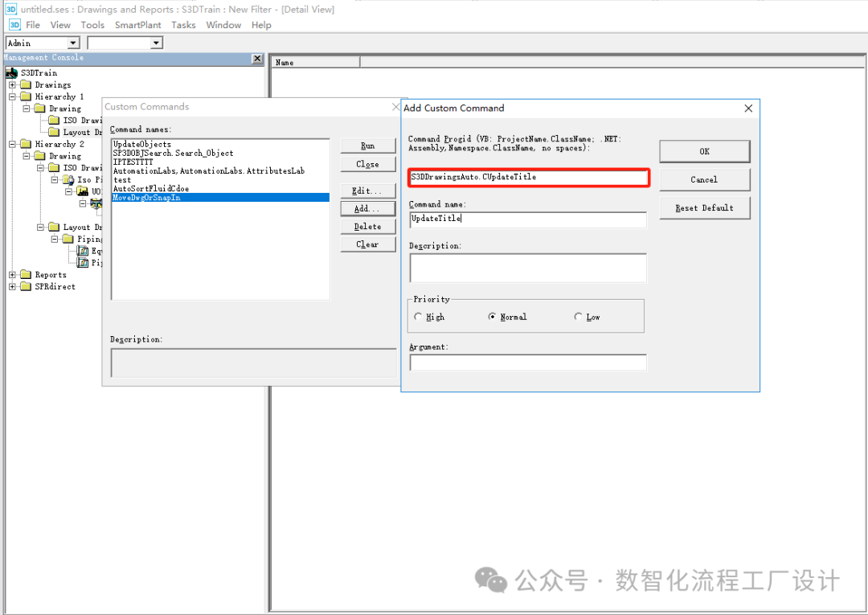Click the Reports folder icon

click(x=26, y=275)
